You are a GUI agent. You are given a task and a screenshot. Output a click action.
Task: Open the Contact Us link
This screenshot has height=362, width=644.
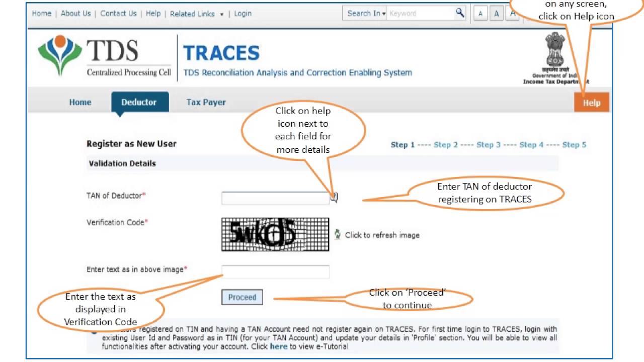(118, 14)
